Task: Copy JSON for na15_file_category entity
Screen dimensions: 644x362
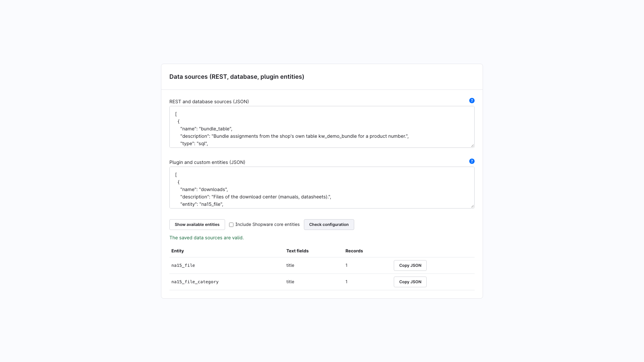Action: [410, 282]
